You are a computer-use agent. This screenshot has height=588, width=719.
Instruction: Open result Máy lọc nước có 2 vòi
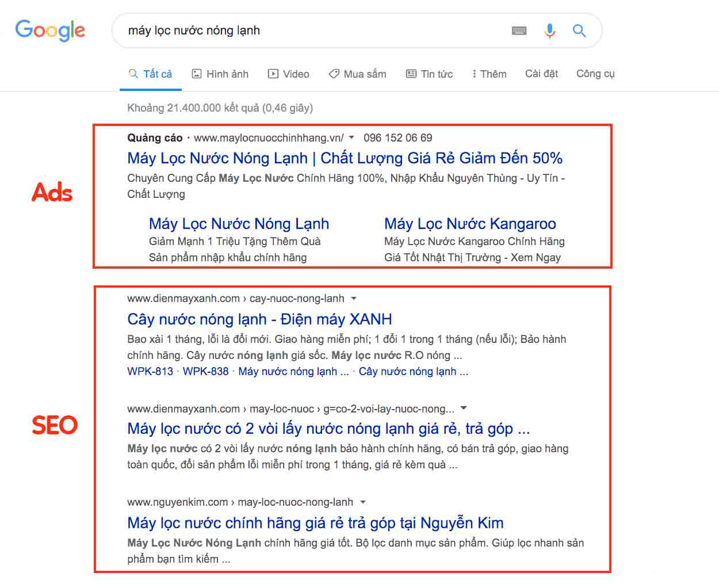click(x=328, y=429)
